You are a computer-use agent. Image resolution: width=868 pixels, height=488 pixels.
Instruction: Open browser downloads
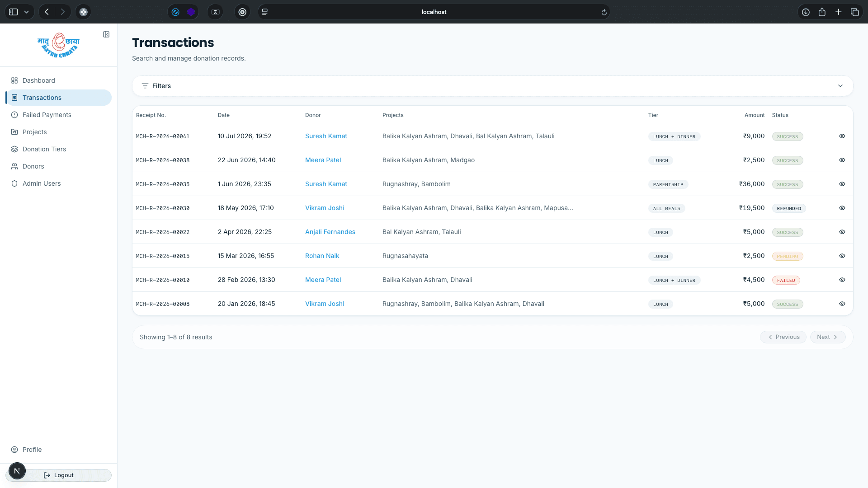(806, 12)
